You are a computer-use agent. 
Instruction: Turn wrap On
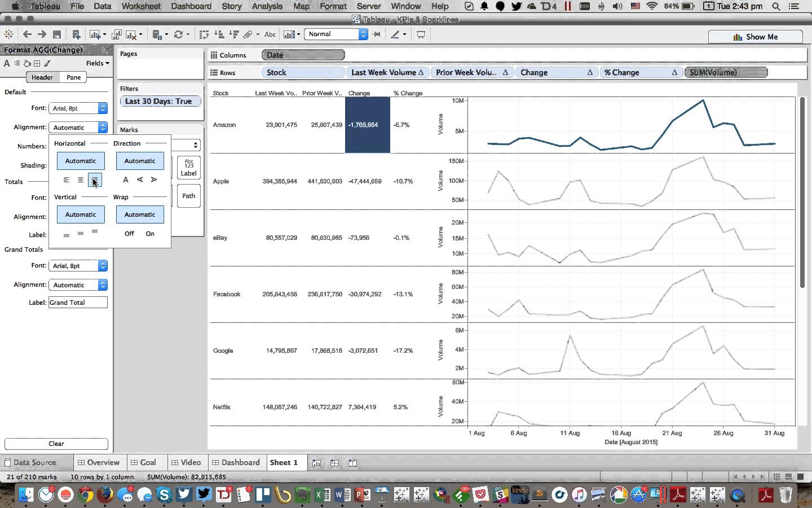click(x=150, y=234)
